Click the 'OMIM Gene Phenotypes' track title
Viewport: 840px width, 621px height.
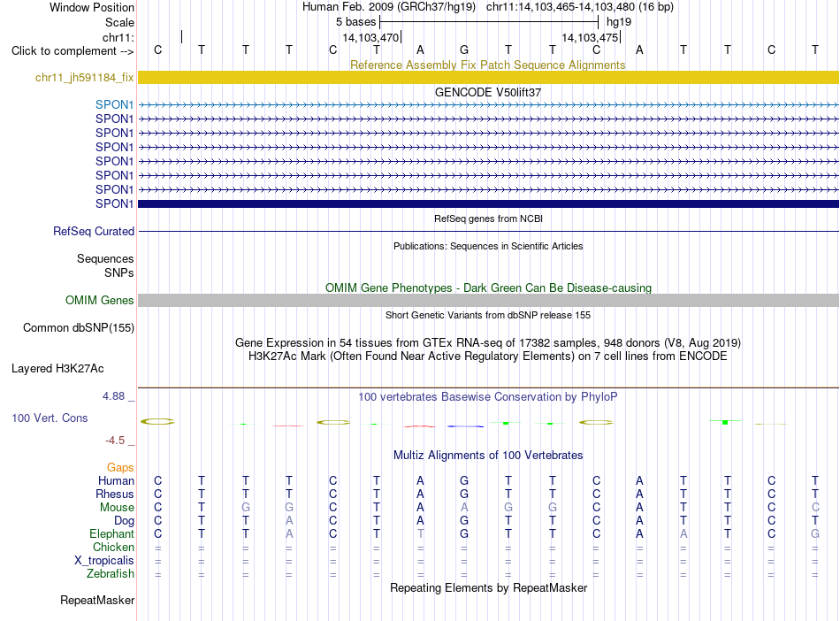coord(488,287)
